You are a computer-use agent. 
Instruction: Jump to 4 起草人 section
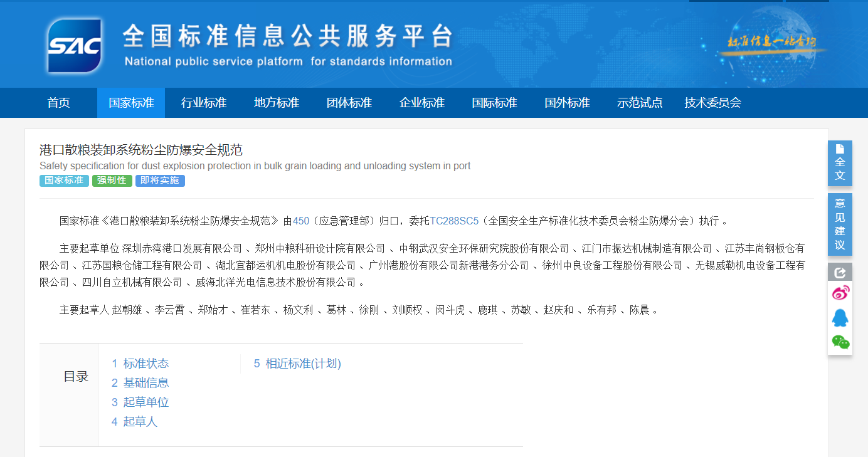pyautogui.click(x=135, y=422)
